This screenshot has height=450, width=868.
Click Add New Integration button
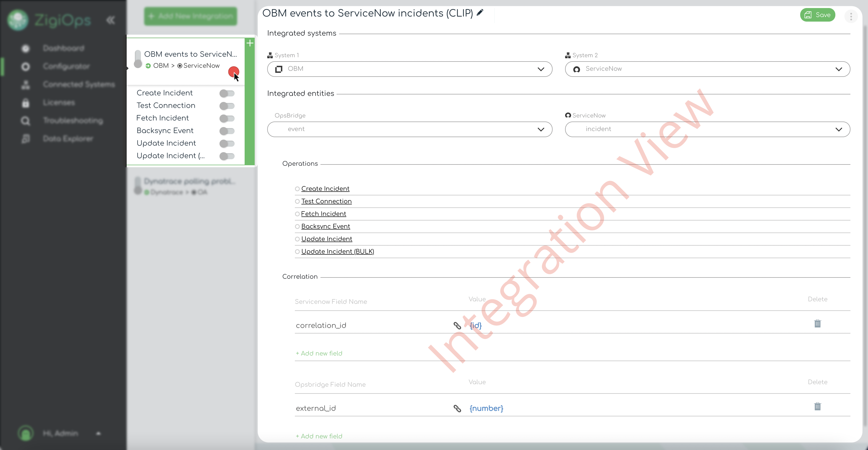[x=191, y=16]
